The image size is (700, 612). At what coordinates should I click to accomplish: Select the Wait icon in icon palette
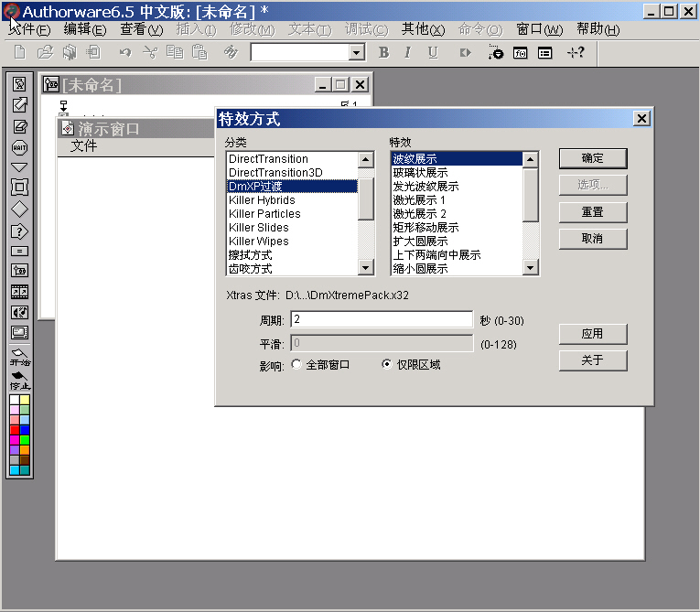tap(19, 148)
